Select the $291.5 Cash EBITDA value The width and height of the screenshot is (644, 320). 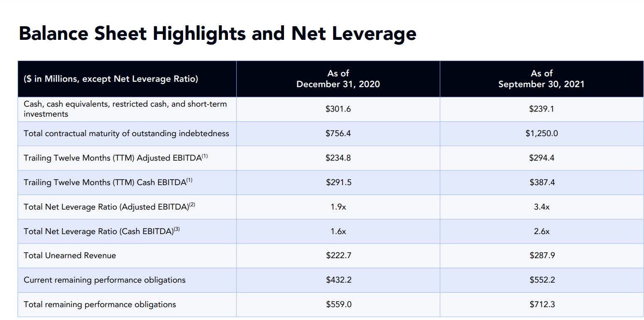point(338,182)
